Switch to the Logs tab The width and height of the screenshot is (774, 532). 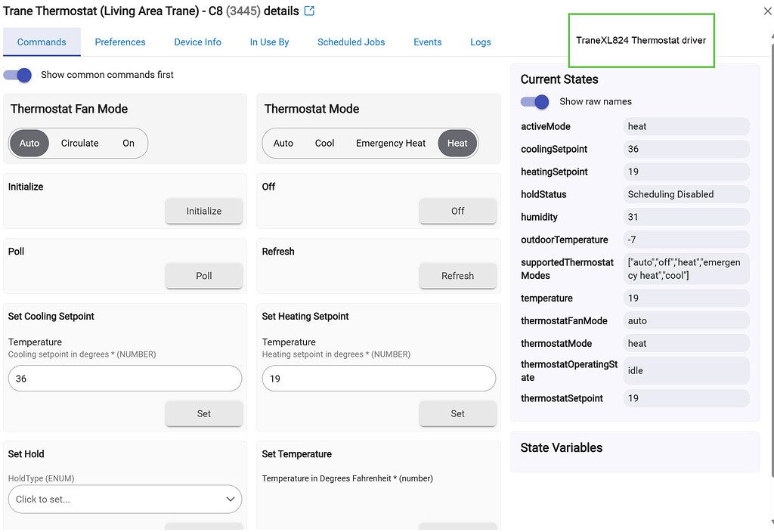coord(480,42)
